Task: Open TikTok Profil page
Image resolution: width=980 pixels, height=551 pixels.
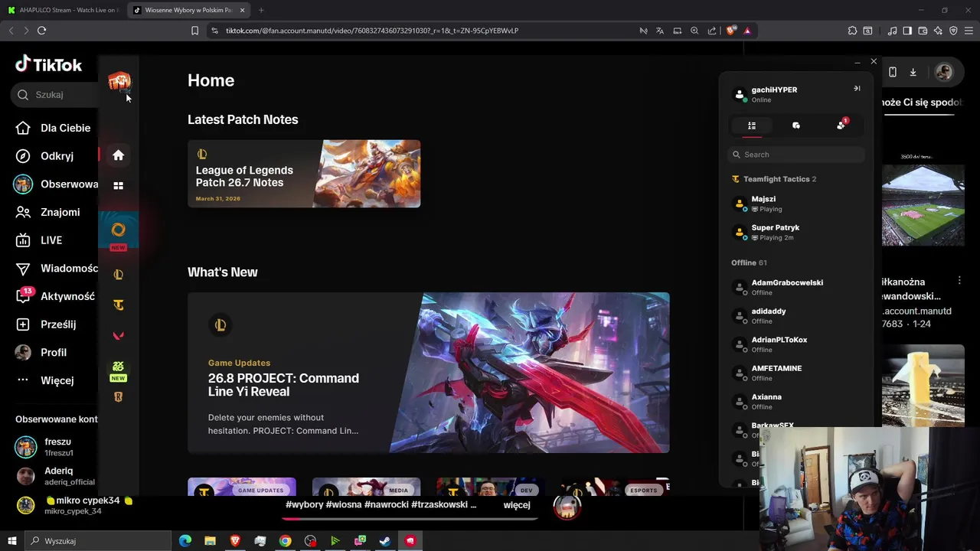Action: [x=43, y=352]
